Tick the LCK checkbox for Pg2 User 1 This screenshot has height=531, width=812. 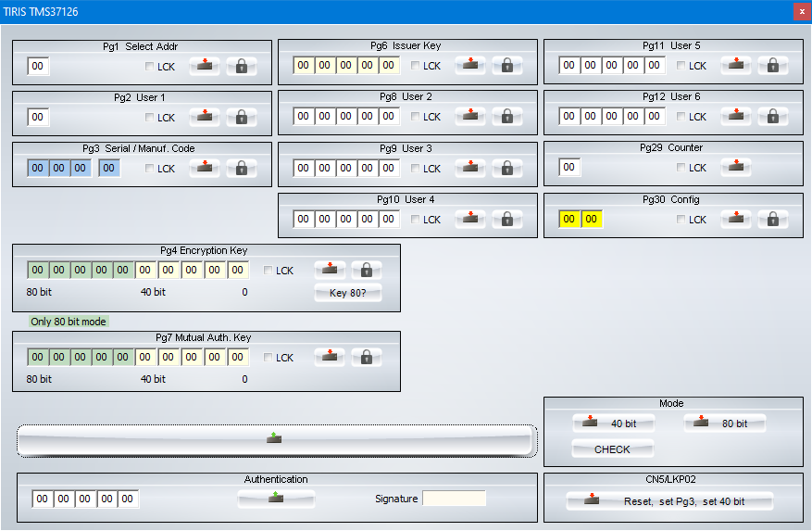(149, 117)
